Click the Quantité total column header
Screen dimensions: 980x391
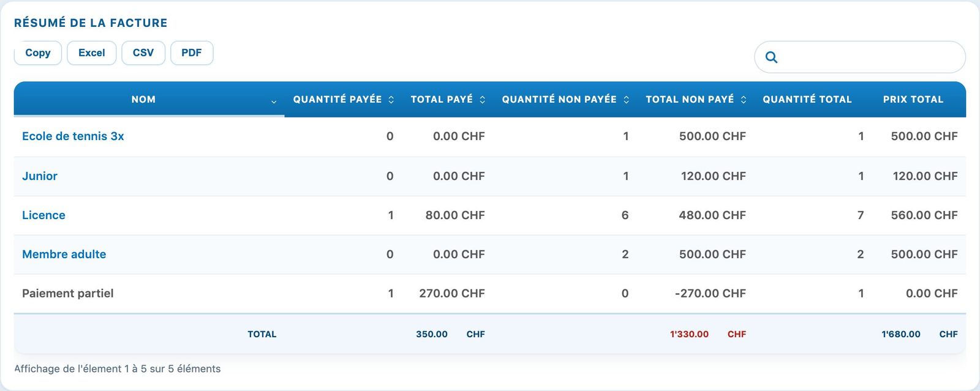[807, 99]
